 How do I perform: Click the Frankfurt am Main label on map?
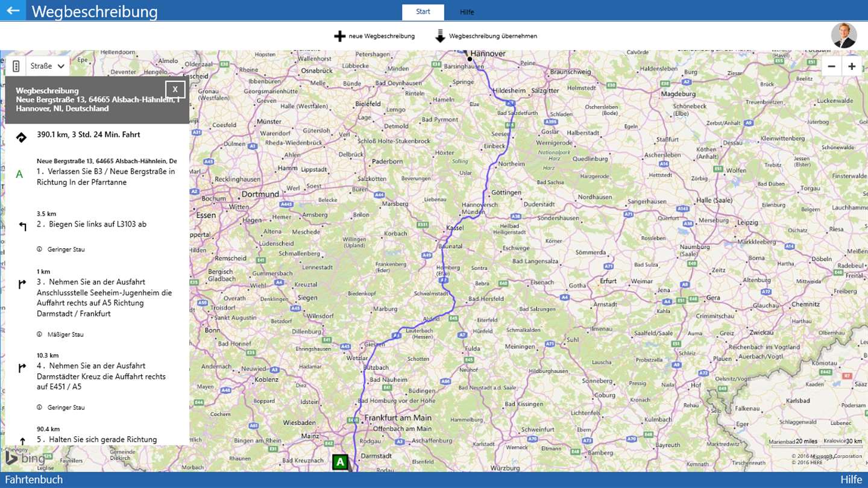(398, 418)
